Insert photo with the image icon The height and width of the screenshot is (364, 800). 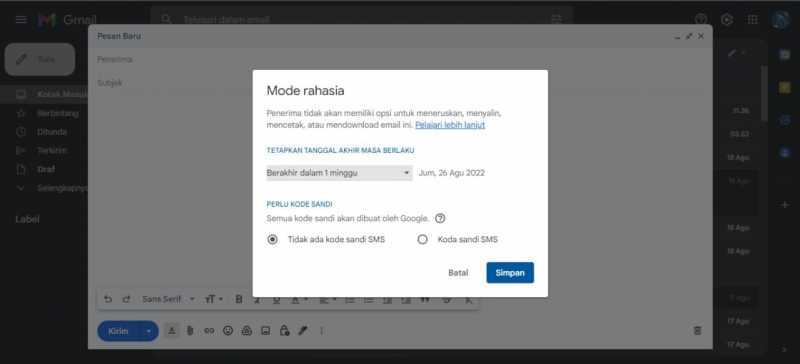[265, 331]
